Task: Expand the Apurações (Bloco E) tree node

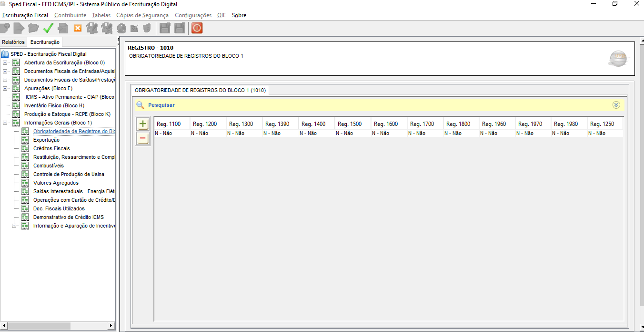Action: click(5, 89)
